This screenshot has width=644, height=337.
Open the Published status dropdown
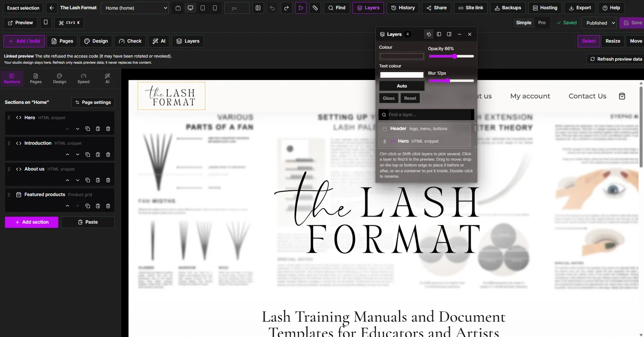pos(600,23)
